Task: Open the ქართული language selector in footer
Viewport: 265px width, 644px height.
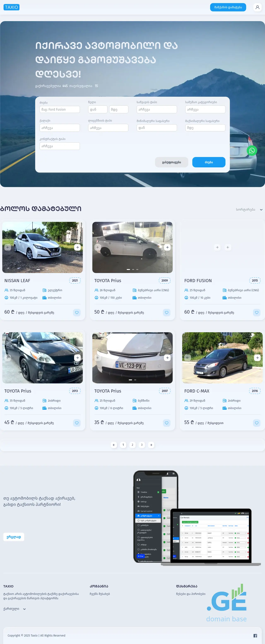Action: coord(14,609)
